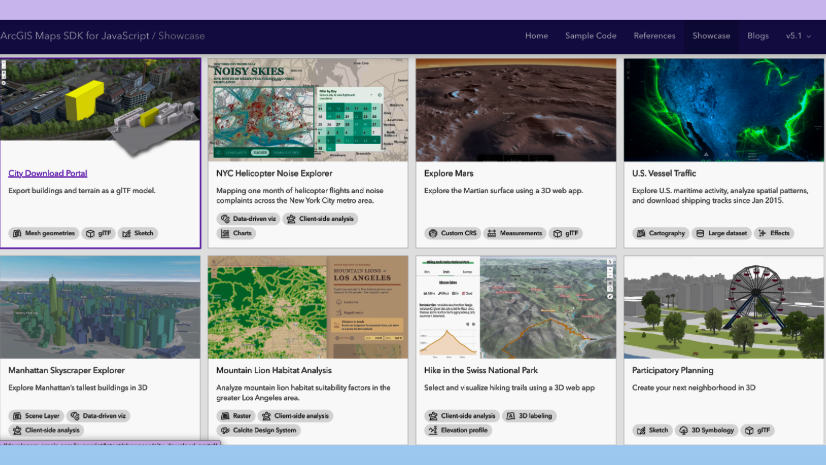The height and width of the screenshot is (465, 826).
Task: Open the Blogs nav item
Action: (x=758, y=36)
